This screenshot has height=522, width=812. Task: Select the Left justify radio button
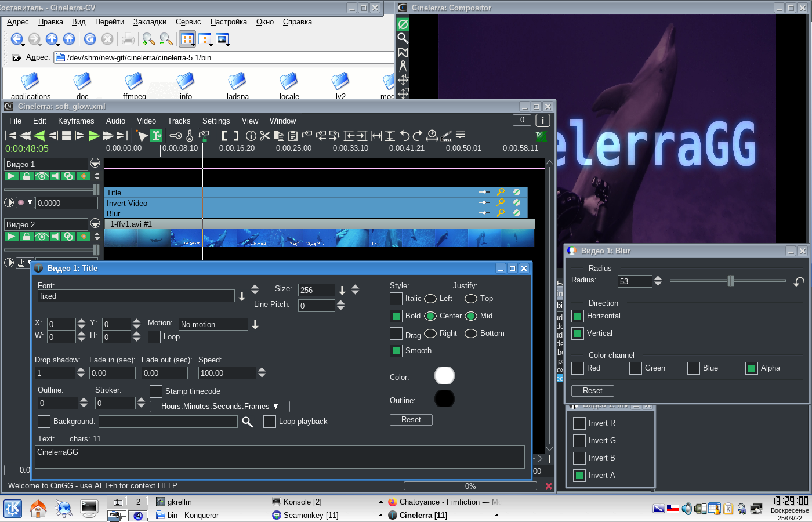tap(430, 299)
